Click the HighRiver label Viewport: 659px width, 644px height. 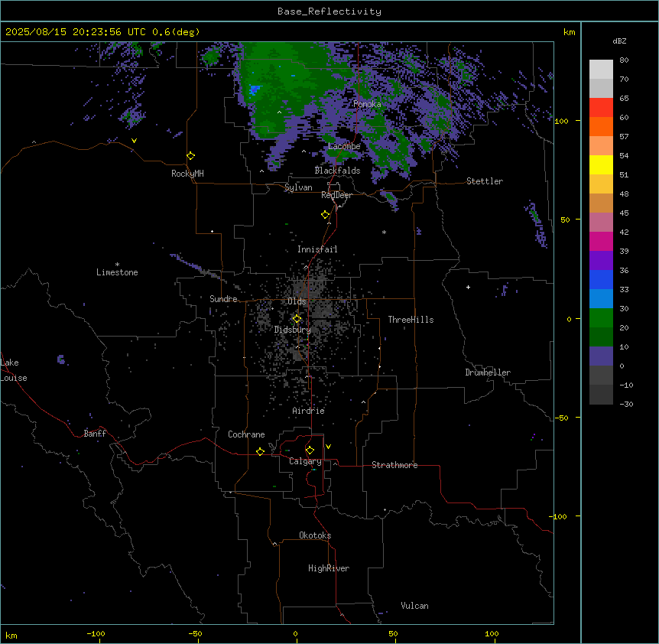pos(329,568)
